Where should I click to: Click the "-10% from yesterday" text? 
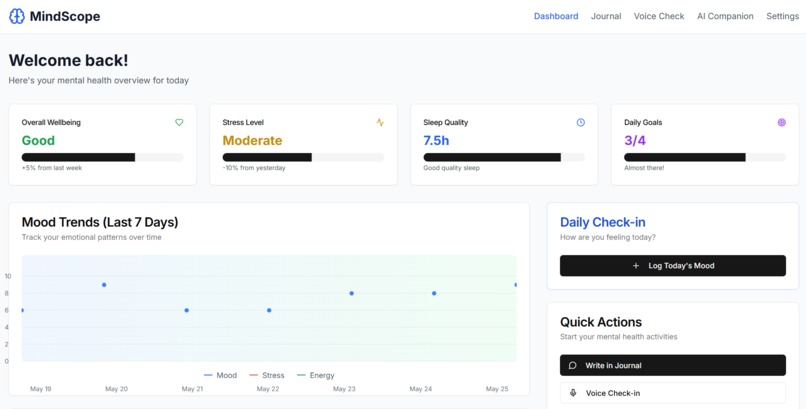click(x=254, y=168)
